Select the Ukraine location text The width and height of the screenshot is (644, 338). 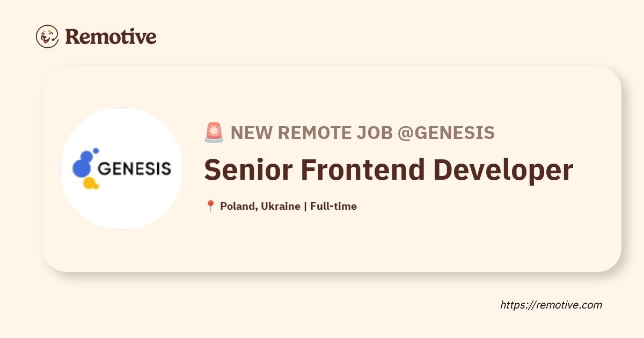point(282,206)
